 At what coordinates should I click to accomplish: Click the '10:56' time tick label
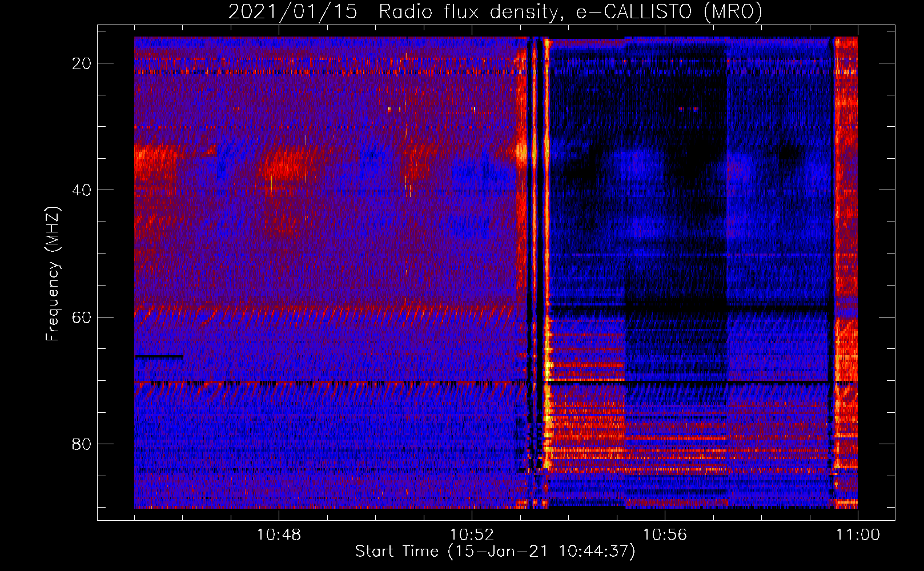coord(665,535)
